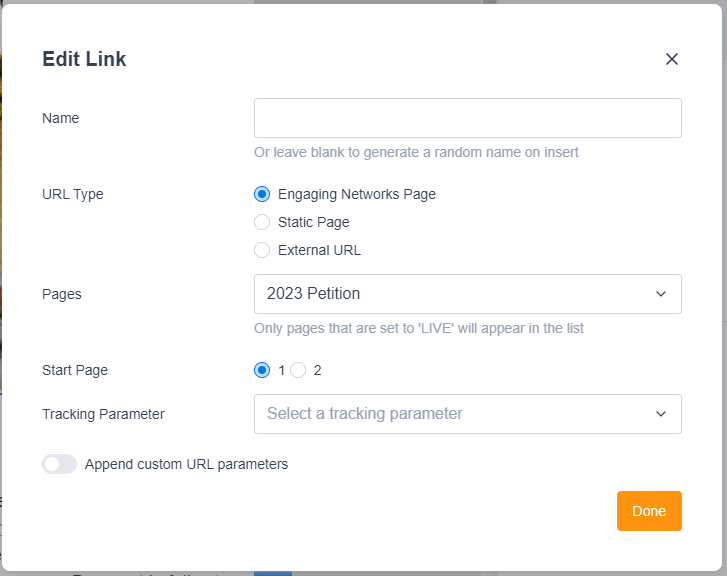727x576 pixels.
Task: Click the 'Start Page' label
Action: click(75, 370)
